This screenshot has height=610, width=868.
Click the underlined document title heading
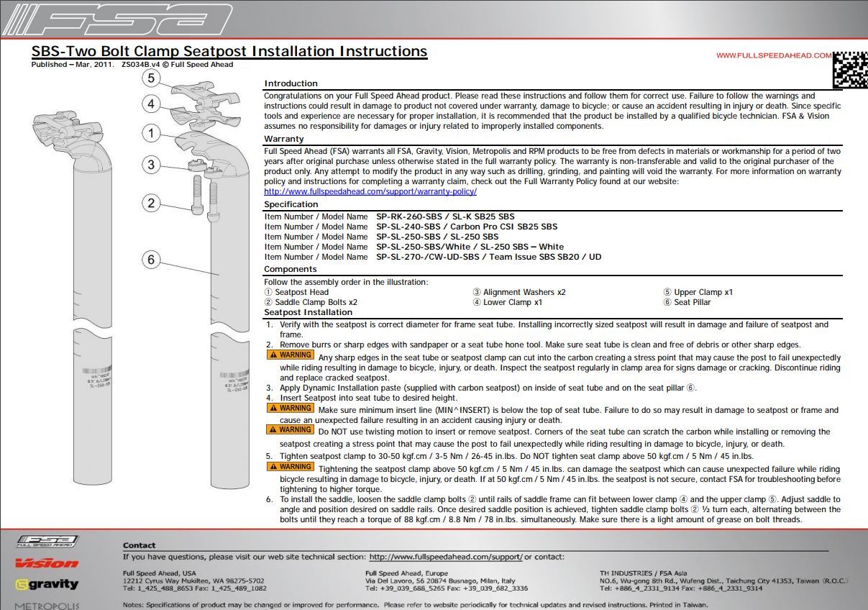point(229,51)
